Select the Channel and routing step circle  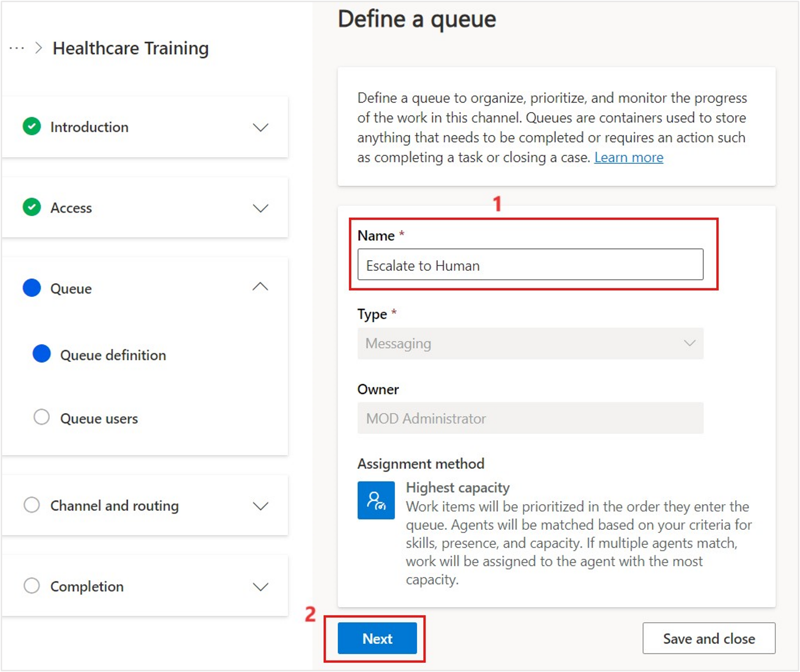pyautogui.click(x=32, y=505)
